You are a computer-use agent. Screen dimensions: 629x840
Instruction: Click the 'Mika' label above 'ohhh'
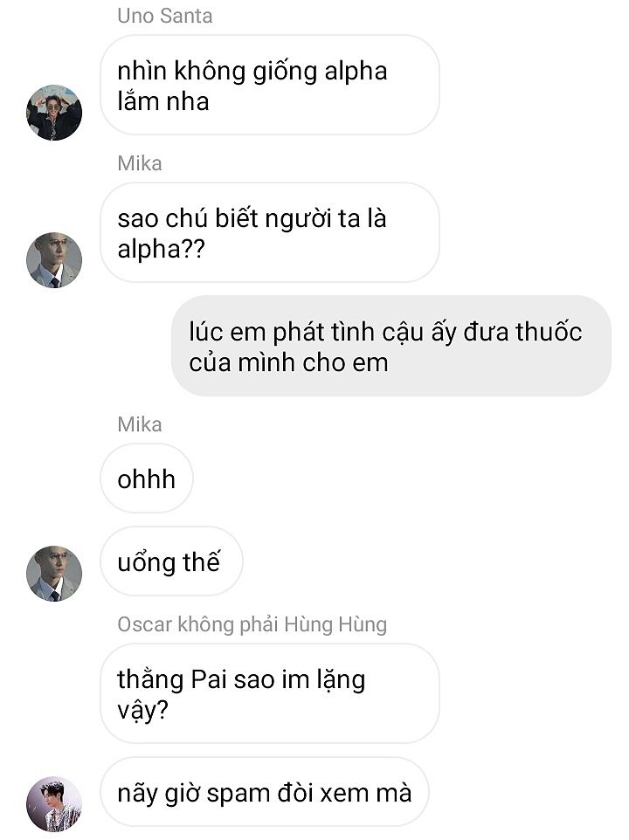pyautogui.click(x=139, y=424)
